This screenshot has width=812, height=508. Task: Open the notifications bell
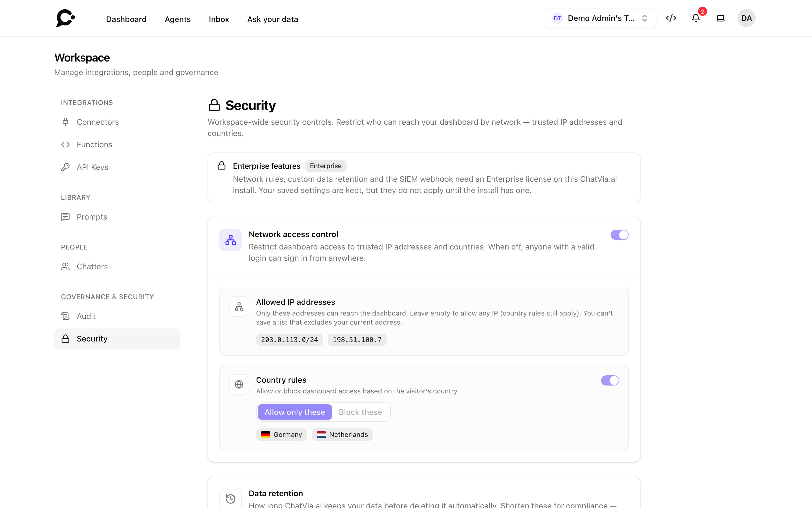coord(696,18)
